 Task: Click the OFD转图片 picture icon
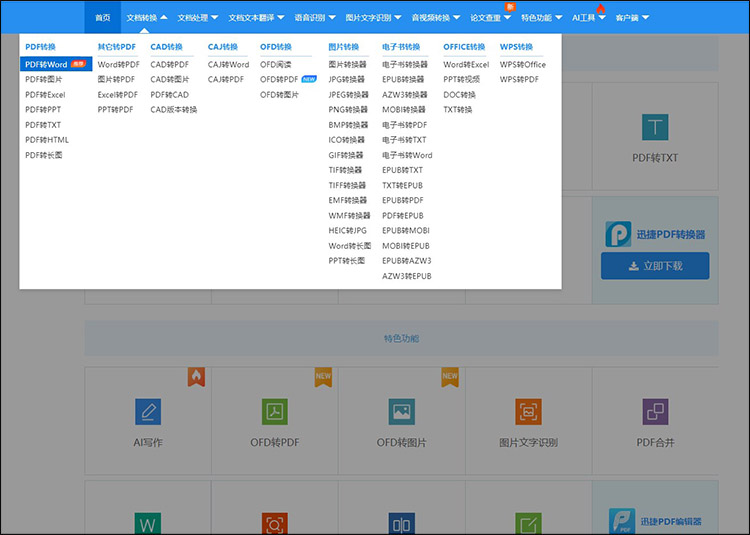(401, 411)
